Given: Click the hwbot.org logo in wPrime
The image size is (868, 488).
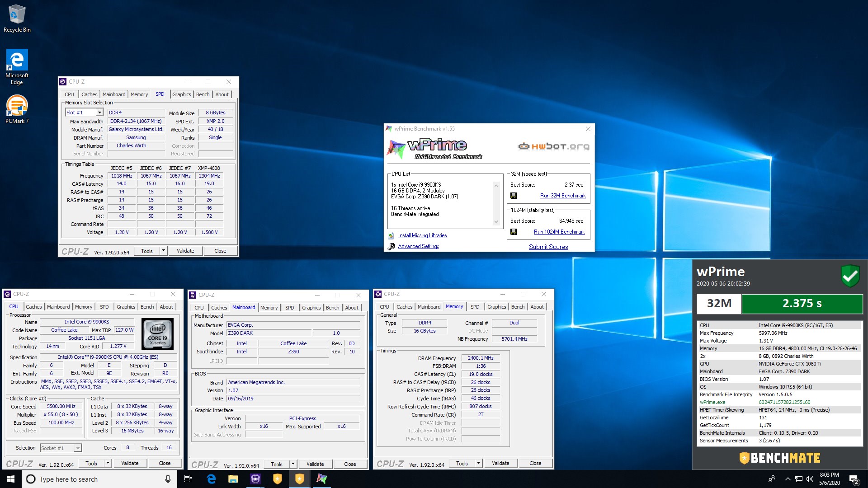Looking at the screenshot, I should click(553, 146).
